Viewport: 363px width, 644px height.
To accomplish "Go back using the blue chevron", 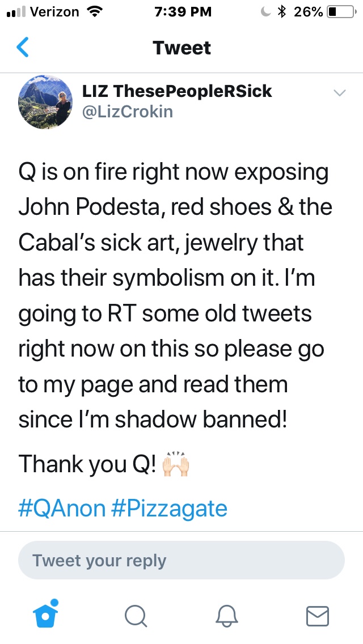I will coord(23,48).
